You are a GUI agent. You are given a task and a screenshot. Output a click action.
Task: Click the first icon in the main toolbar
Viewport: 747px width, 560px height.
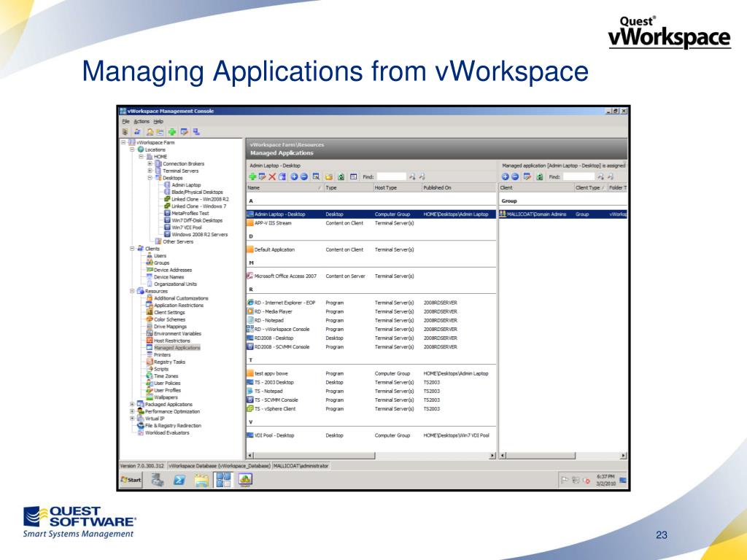(x=125, y=132)
